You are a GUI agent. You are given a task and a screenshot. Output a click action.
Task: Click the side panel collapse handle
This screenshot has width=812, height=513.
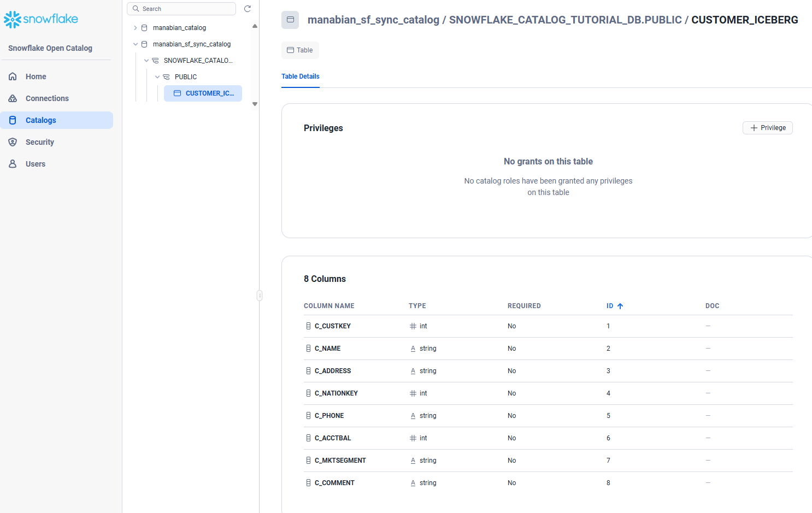260,296
